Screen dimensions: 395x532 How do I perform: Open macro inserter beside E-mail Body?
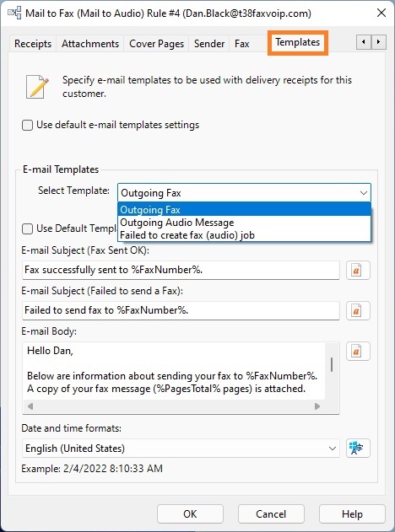[358, 352]
